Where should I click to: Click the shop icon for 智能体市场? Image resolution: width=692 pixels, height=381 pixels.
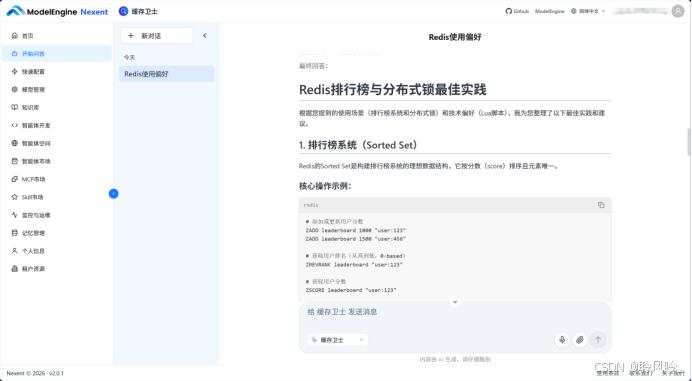click(15, 161)
